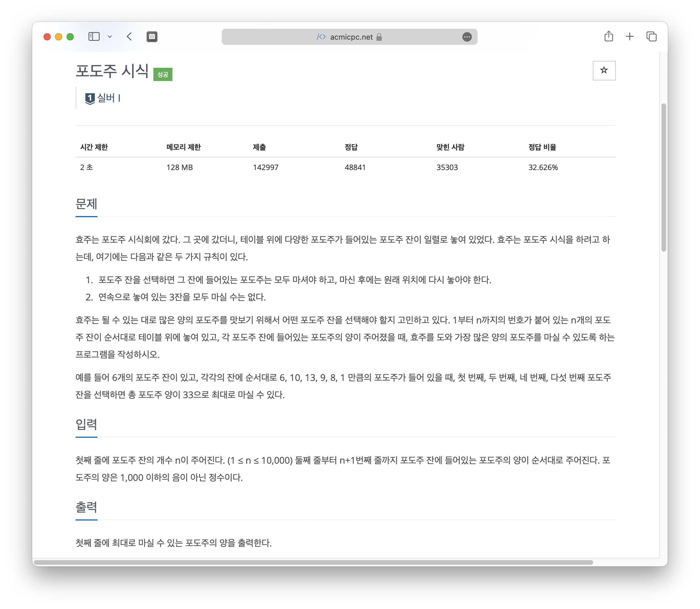
Task: Open page options ellipsis button
Action: pyautogui.click(x=467, y=37)
